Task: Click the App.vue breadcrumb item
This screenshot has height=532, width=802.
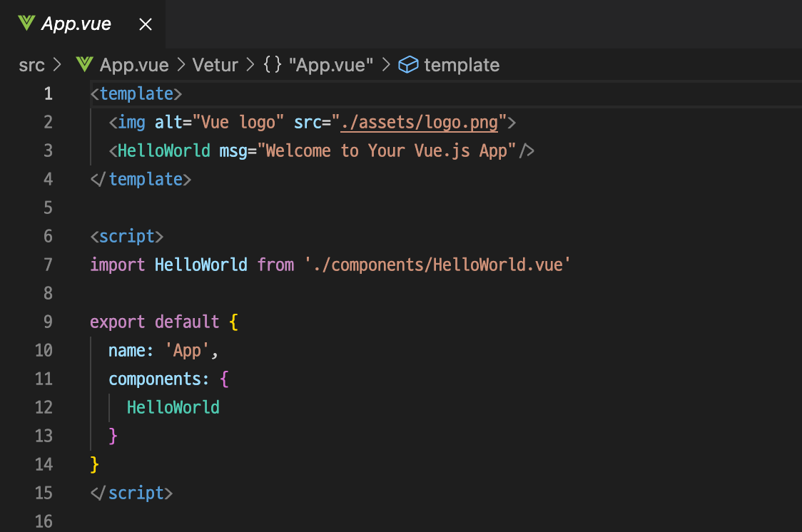Action: 134,65
